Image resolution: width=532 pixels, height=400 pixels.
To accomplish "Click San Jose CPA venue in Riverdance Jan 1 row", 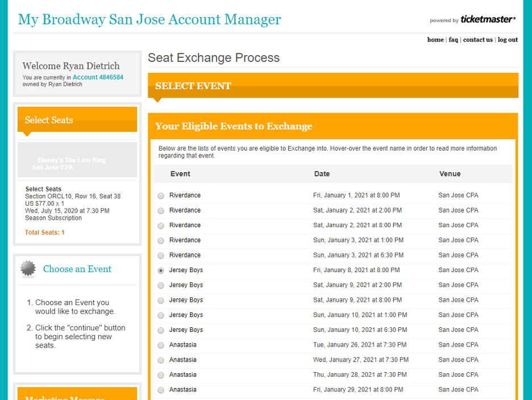I will point(458,195).
